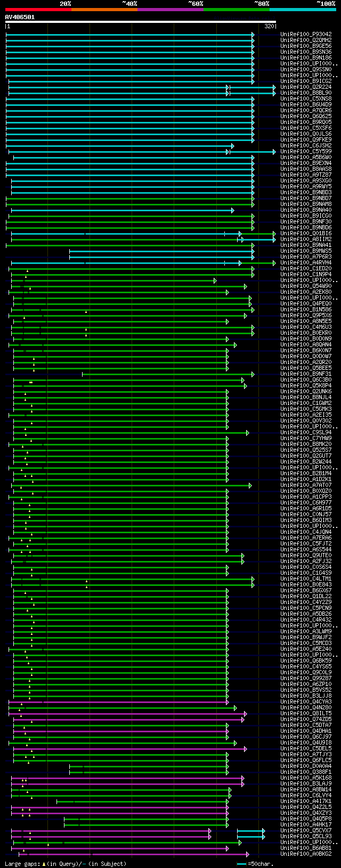This screenshot has width=341, height=868.
Task: Select the UniRef100_B8BL90 label
Action: [x=306, y=93]
